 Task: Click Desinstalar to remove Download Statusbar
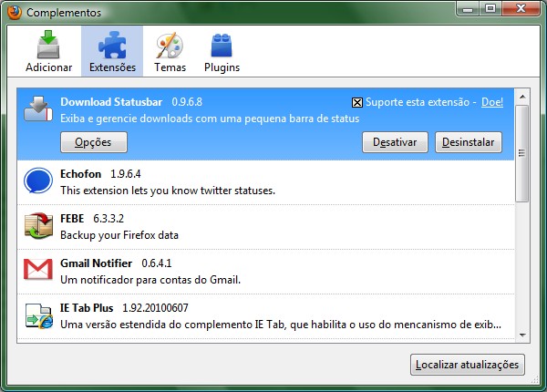point(469,142)
